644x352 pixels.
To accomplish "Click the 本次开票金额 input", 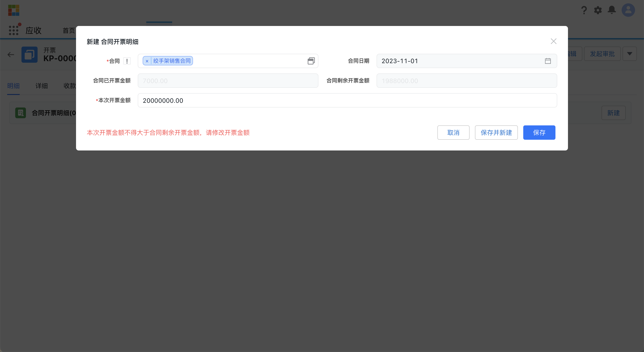I will 347,100.
